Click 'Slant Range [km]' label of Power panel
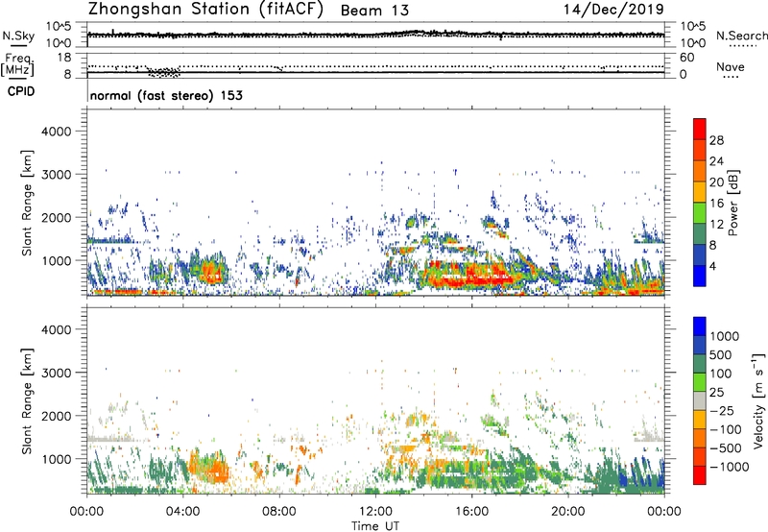This screenshot has width=768, height=532. (x=27, y=203)
